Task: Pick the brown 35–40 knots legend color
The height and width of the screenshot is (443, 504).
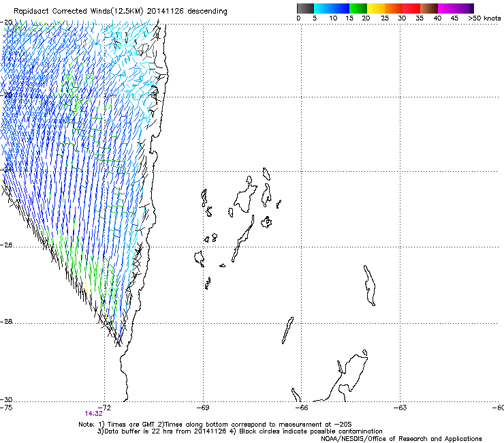Action: [429, 8]
